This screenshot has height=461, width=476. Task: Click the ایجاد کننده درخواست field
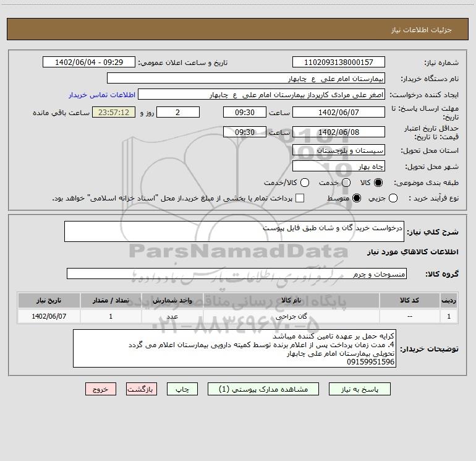(x=261, y=94)
